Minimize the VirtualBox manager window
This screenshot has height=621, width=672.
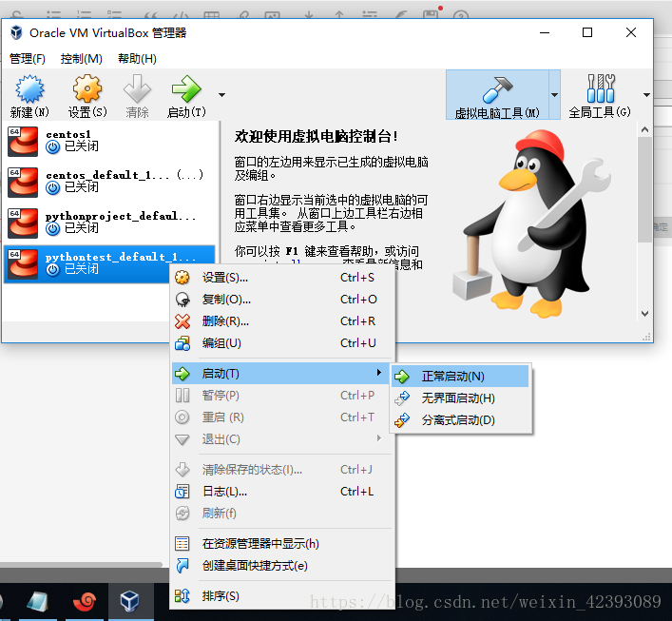(545, 32)
